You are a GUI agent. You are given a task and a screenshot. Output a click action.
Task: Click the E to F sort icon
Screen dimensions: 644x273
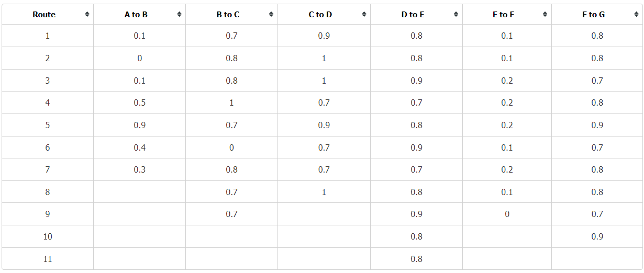point(545,15)
